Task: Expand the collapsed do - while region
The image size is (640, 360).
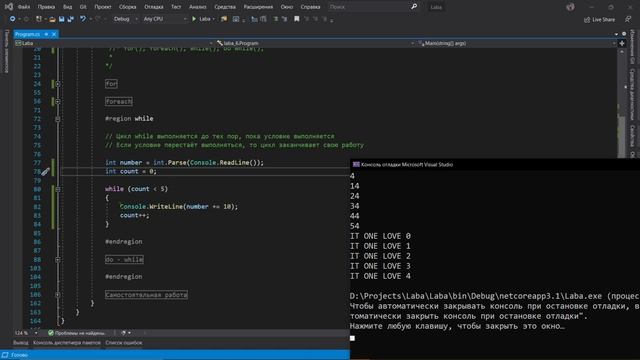Action: click(58, 260)
